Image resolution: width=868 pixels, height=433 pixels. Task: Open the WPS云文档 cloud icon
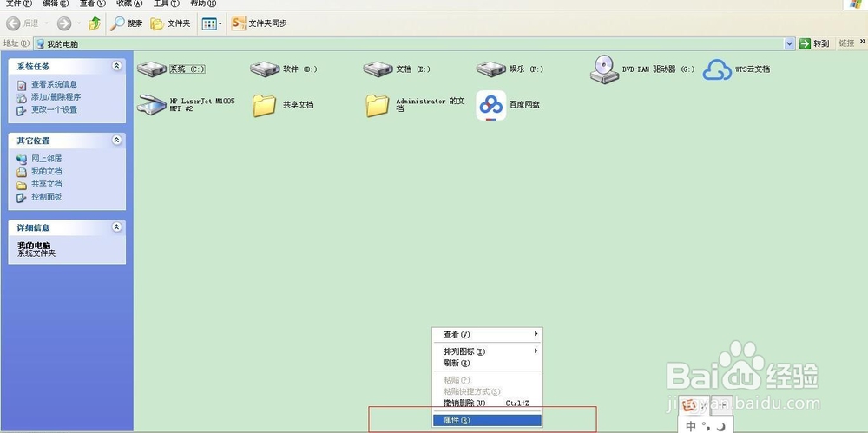click(718, 69)
